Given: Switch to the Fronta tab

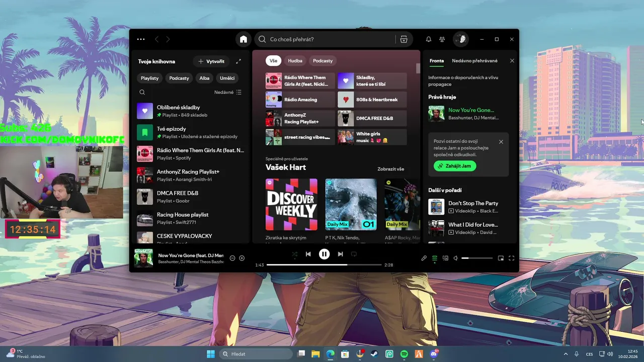Looking at the screenshot, I should pos(437,61).
